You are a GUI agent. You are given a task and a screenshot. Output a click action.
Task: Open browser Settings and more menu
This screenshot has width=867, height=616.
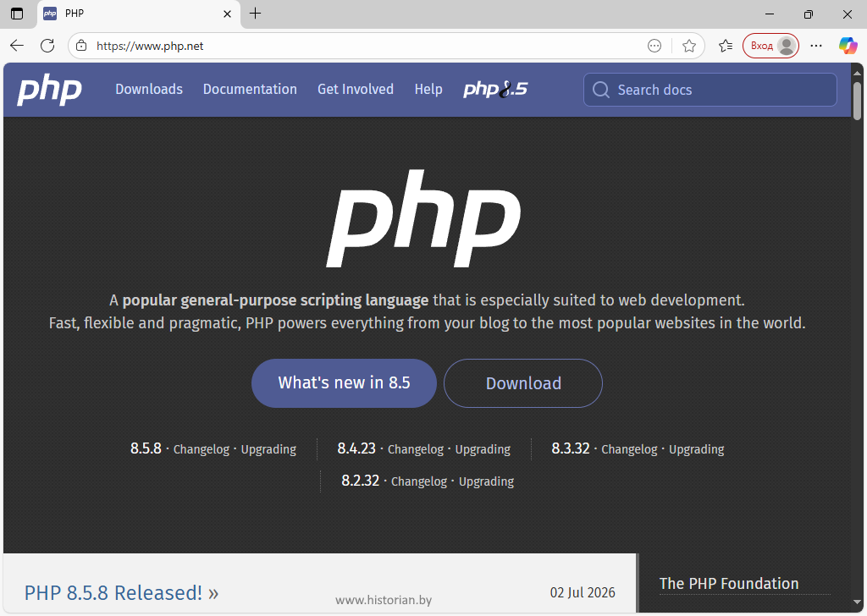tap(816, 46)
